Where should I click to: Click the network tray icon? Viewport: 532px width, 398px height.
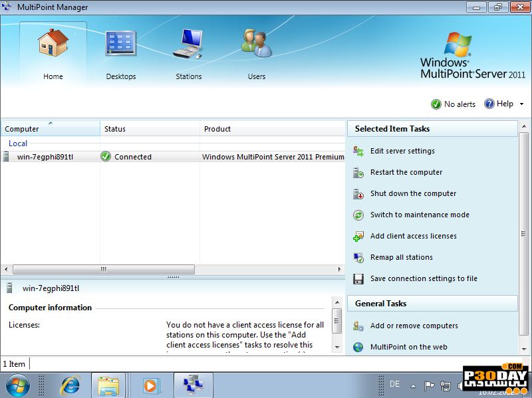tap(445, 386)
